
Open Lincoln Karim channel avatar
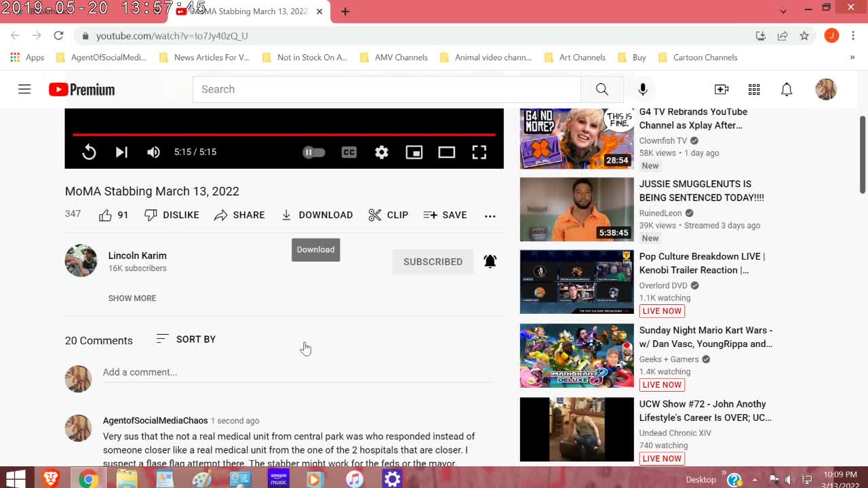(x=81, y=260)
